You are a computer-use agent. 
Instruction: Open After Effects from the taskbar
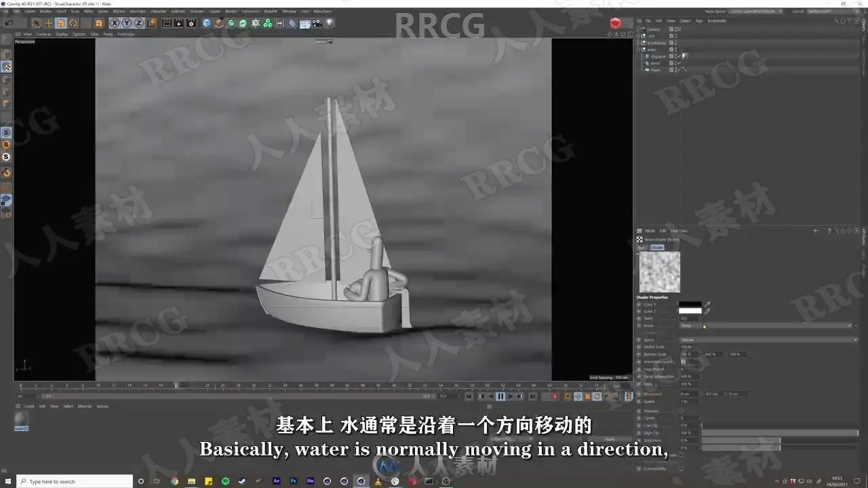point(276,481)
